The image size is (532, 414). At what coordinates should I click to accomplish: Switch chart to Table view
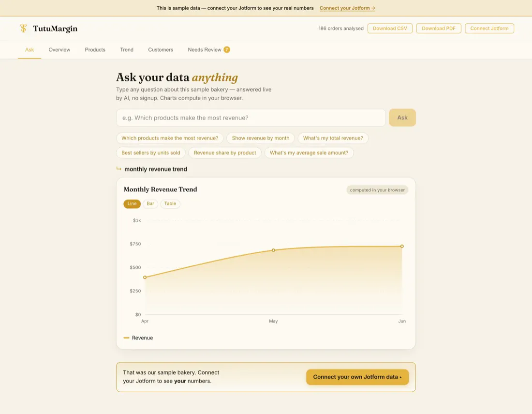(x=170, y=204)
